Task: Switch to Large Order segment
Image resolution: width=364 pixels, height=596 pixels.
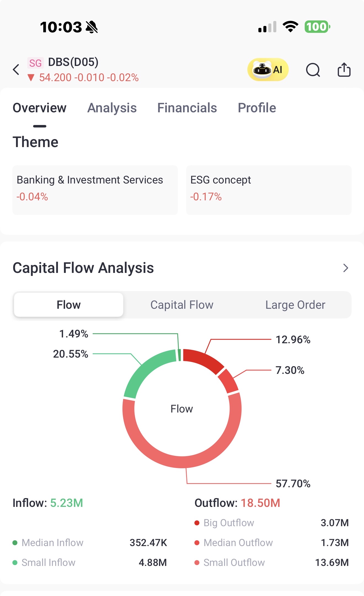Action: (295, 305)
